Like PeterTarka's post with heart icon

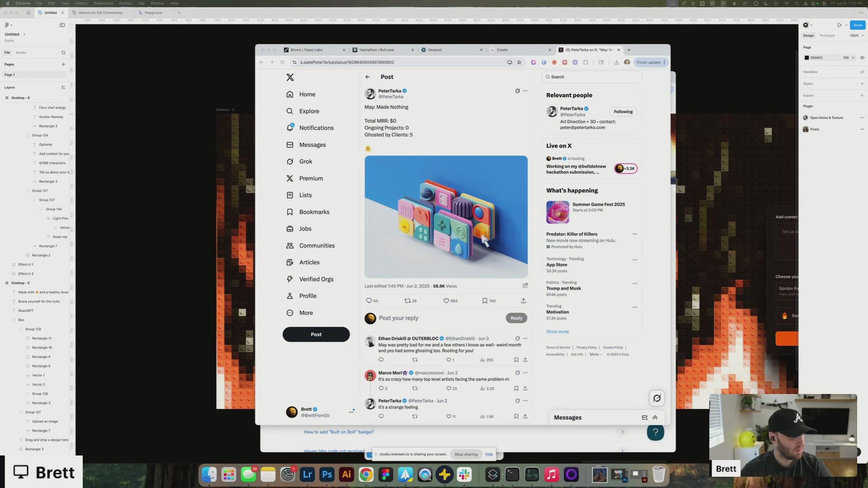(x=446, y=301)
